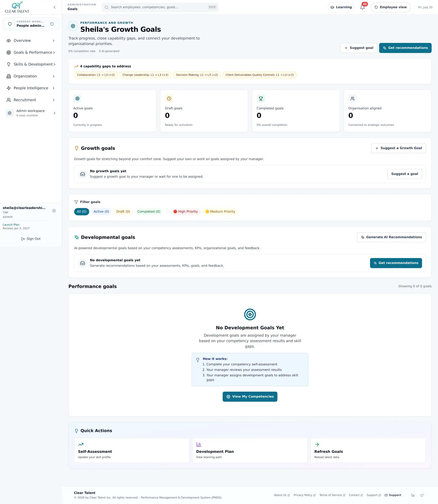Click the Collaboration: L1 → L3 gap chip
The image size is (438, 504).
pos(96,75)
